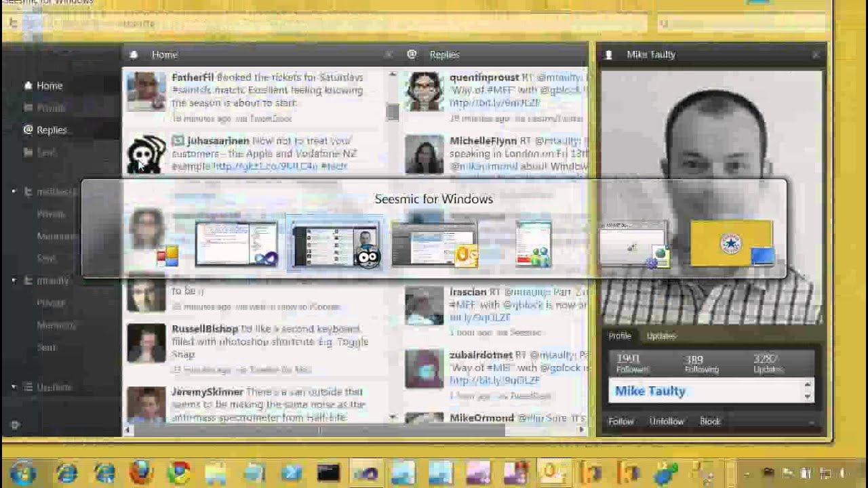The height and width of the screenshot is (488, 868).
Task: Open quentinproust's cartoon avatar
Action: (425, 91)
